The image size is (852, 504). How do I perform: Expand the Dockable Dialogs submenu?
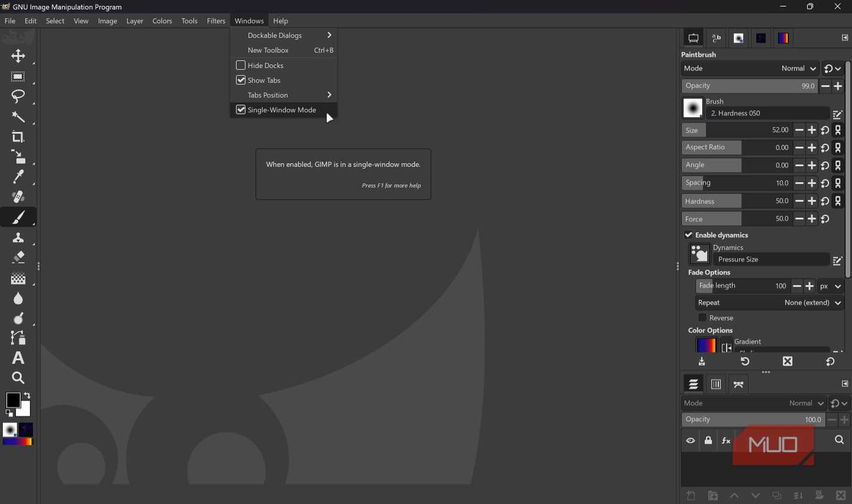[283, 35]
